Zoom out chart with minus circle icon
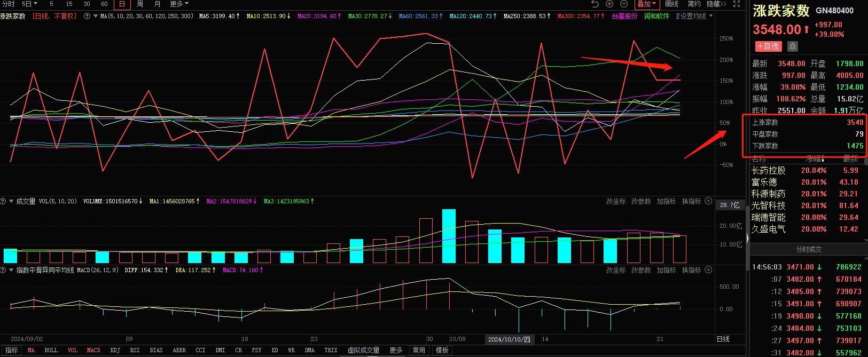The image size is (868, 357). click(623, 4)
